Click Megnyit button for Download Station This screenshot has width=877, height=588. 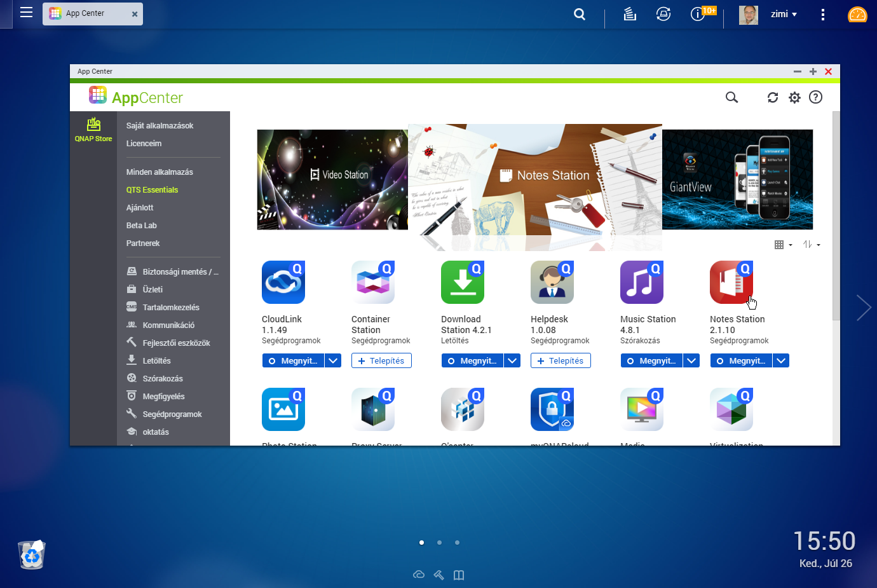pos(473,360)
